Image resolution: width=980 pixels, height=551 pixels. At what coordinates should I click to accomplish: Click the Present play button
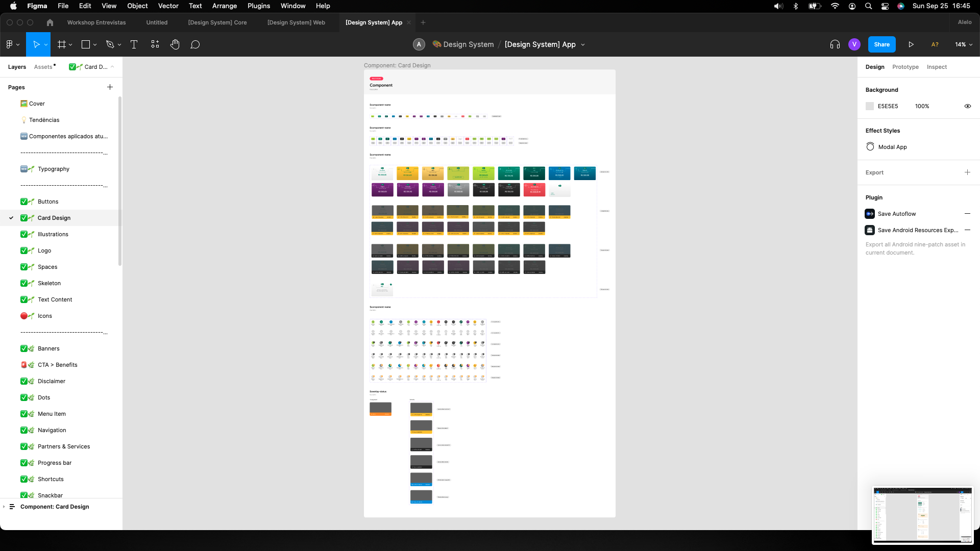911,44
